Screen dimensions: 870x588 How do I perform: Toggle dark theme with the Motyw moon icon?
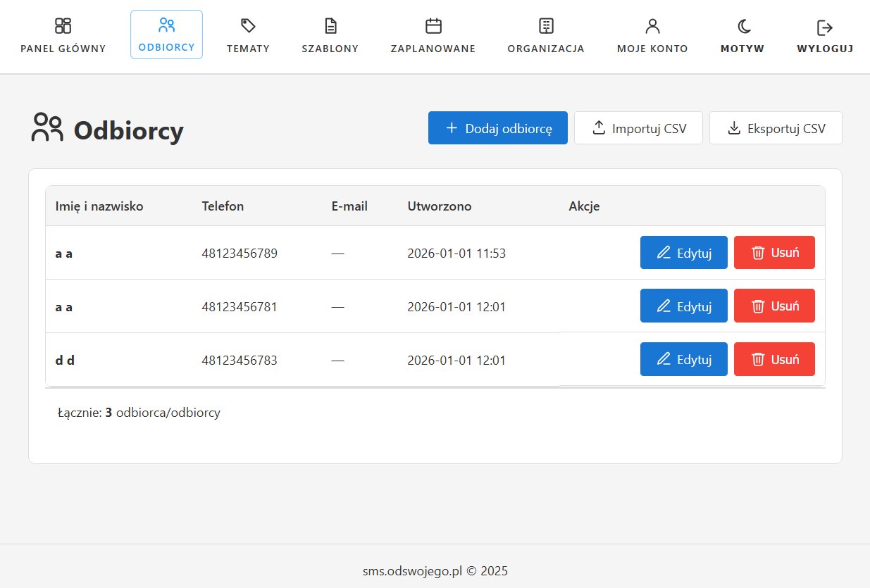[x=742, y=25]
